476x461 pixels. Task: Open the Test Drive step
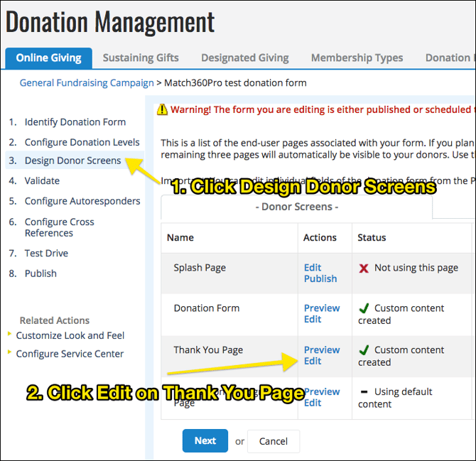point(46,253)
